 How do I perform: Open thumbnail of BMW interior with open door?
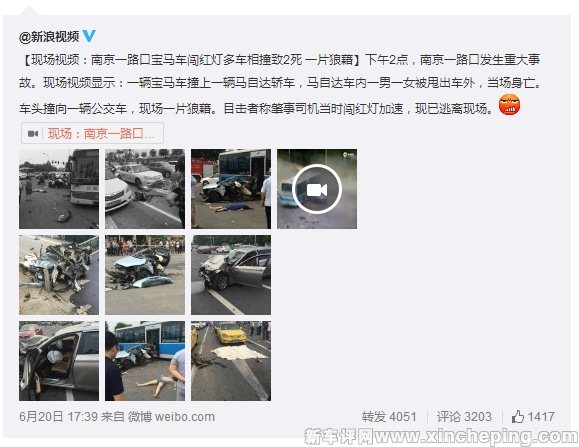(59, 361)
